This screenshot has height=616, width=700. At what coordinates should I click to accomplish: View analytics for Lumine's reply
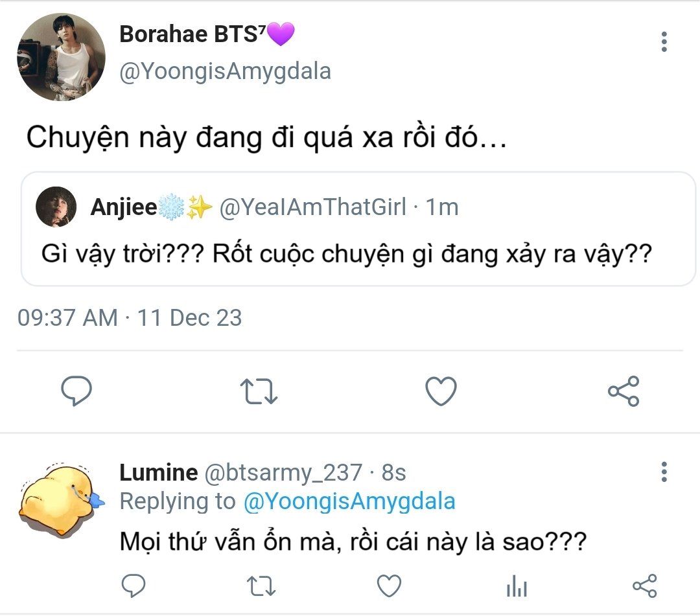click(517, 587)
